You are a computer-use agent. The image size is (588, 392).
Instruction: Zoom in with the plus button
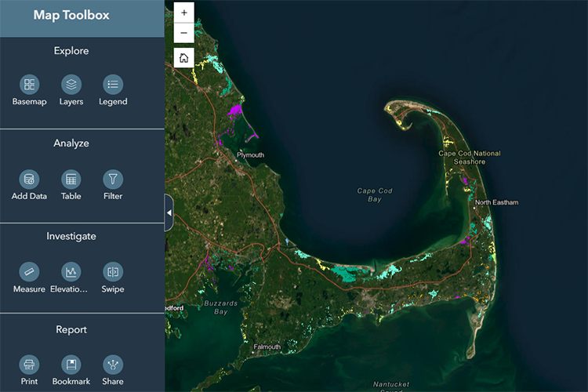coord(183,13)
